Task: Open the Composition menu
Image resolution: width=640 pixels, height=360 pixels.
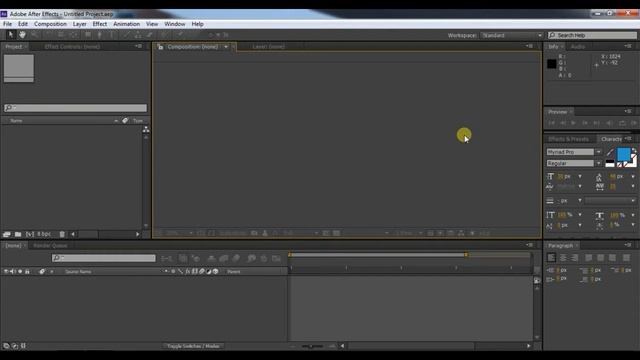Action: click(50, 24)
